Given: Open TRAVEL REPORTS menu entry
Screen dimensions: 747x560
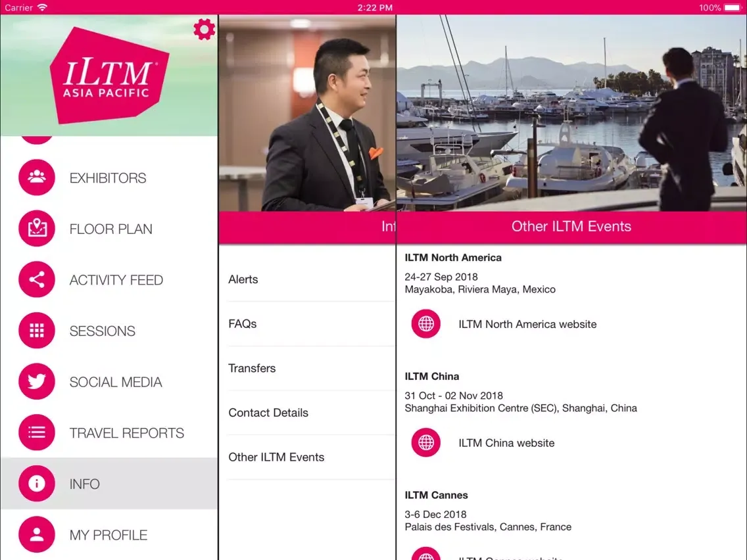Looking at the screenshot, I should coord(127,433).
